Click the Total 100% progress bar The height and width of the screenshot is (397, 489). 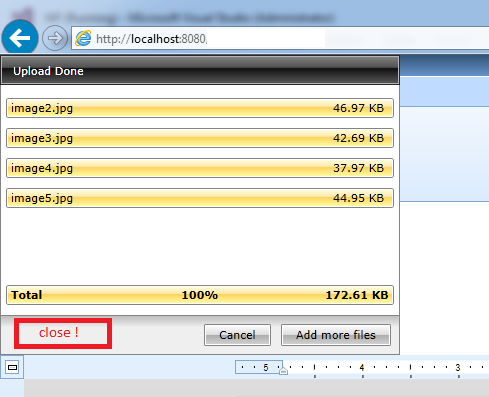200,295
